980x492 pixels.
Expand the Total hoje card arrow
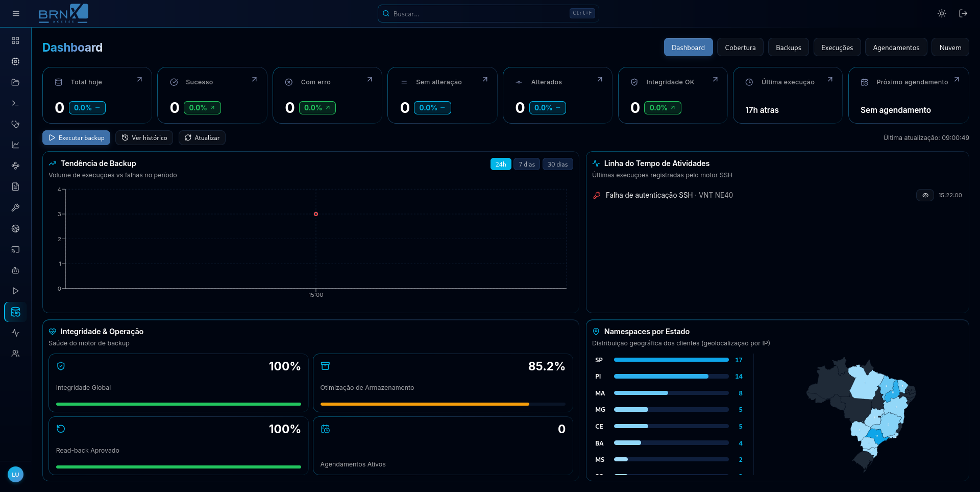(139, 80)
